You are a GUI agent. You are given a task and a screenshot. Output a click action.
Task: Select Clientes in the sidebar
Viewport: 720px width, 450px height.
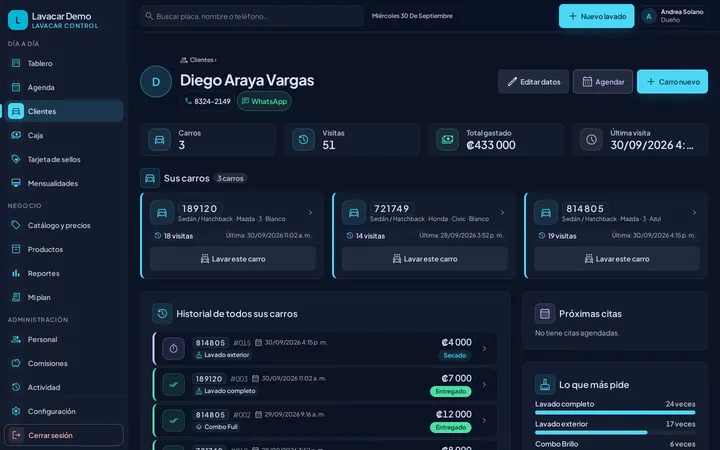click(x=64, y=111)
